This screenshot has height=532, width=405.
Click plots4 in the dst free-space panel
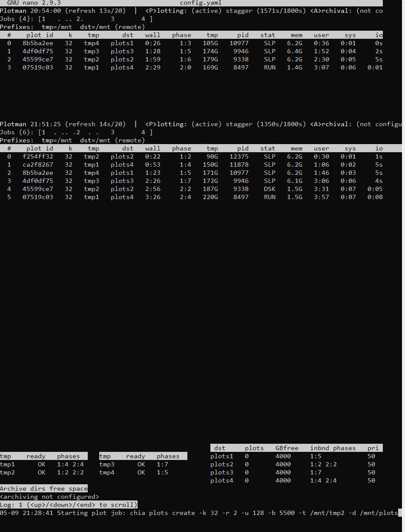coord(222,480)
